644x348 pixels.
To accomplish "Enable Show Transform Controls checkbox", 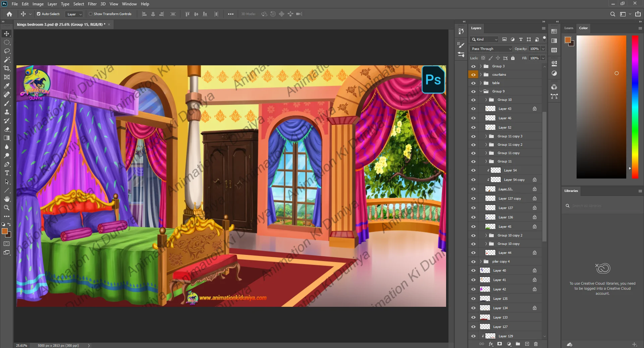I will click(x=91, y=14).
